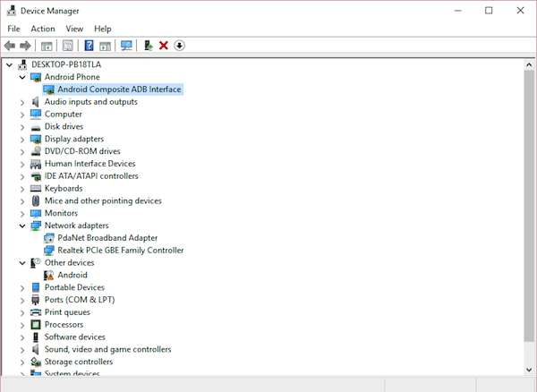Click the Android Phone category icon
This screenshot has width=537, height=392.
point(36,77)
